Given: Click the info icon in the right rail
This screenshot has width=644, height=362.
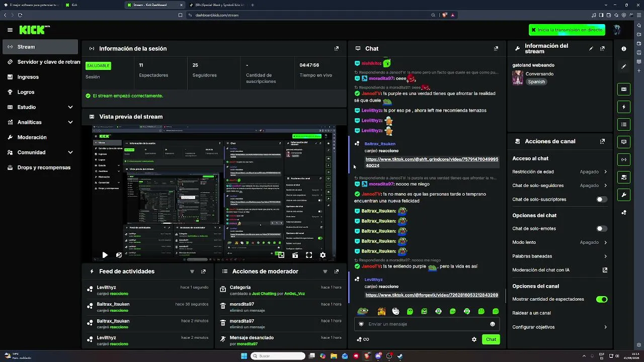Looking at the screenshot, I should [624, 49].
